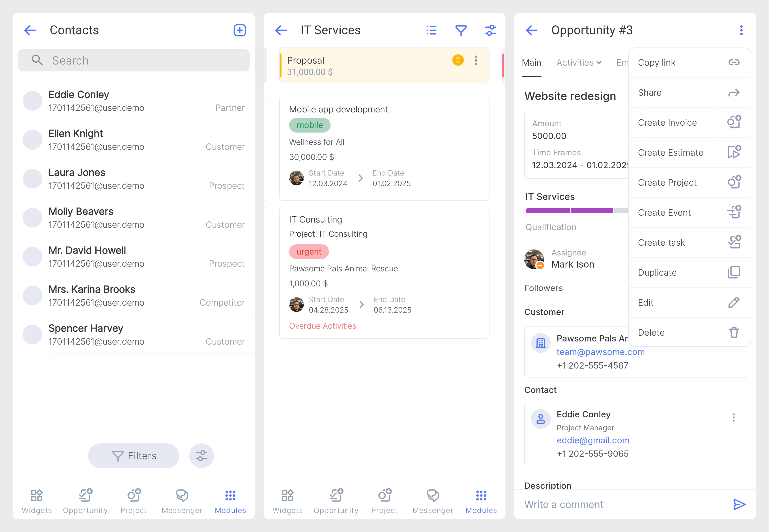This screenshot has height=532, width=769.
Task: Open Modules in IT Services bottom bar
Action: (x=481, y=502)
